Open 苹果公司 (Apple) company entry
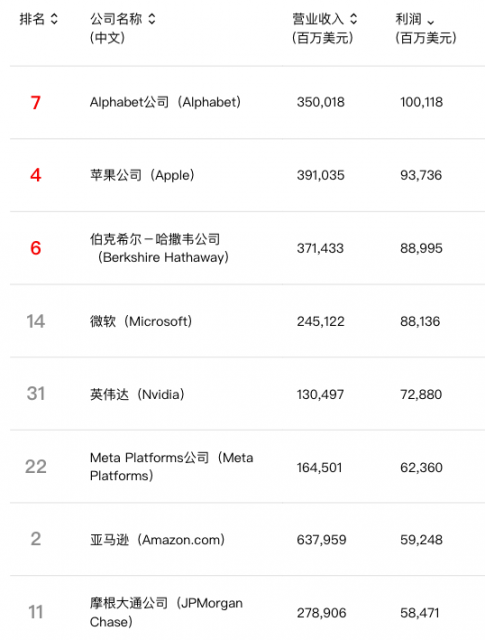Screen dimensions: 485x640 [x=142, y=175]
